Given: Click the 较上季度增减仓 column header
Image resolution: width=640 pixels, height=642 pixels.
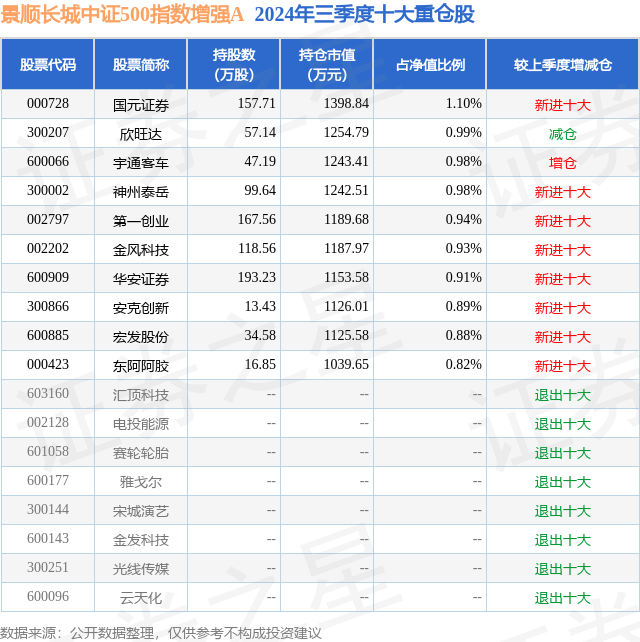Looking at the screenshot, I should (563, 65).
